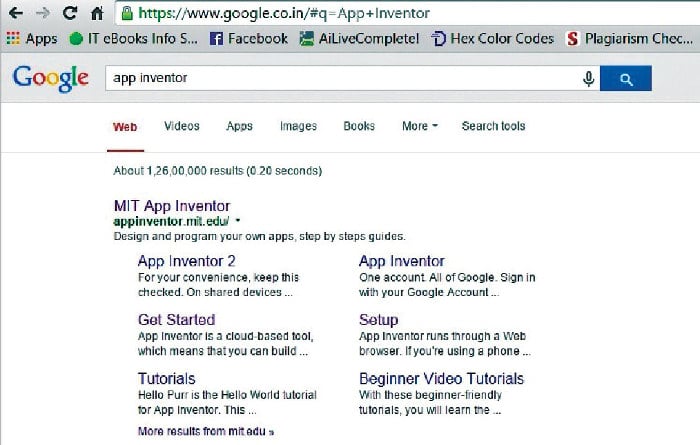Open the Facebook bookmark
This screenshot has width=700, height=445.
point(248,39)
